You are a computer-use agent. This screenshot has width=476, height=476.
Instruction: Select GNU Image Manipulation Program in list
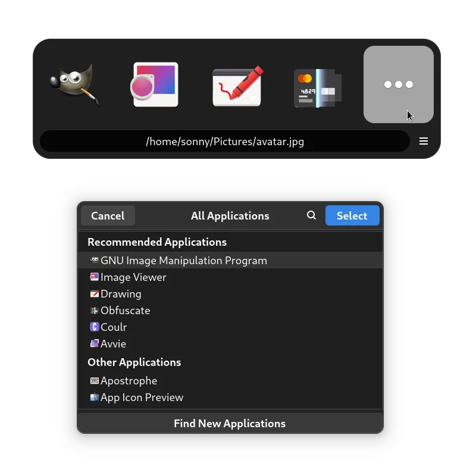[x=183, y=261]
